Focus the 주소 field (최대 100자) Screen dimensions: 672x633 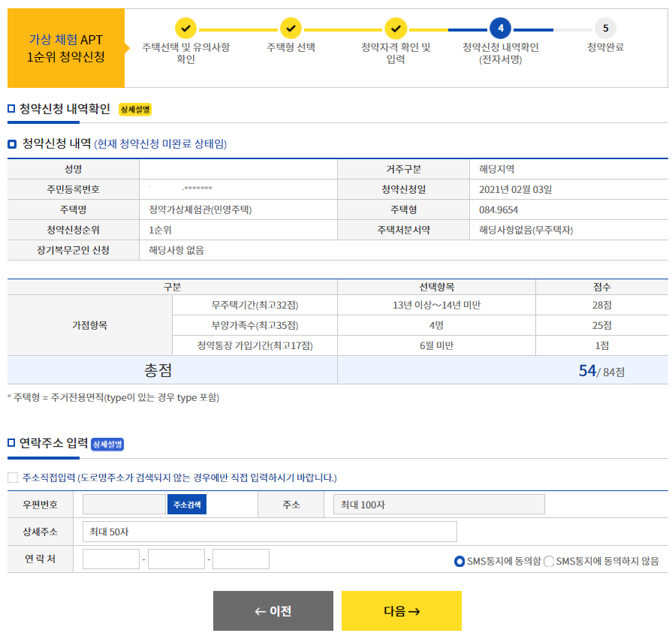pos(438,505)
